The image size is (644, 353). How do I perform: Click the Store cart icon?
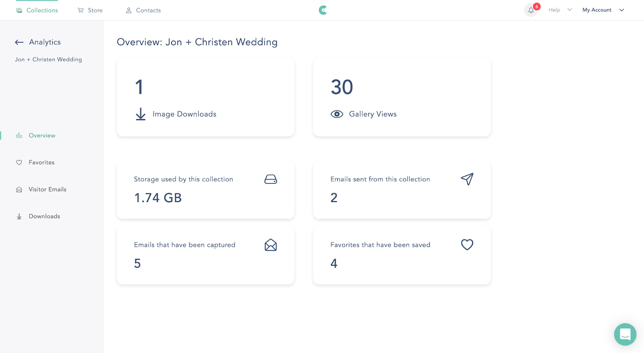(80, 10)
